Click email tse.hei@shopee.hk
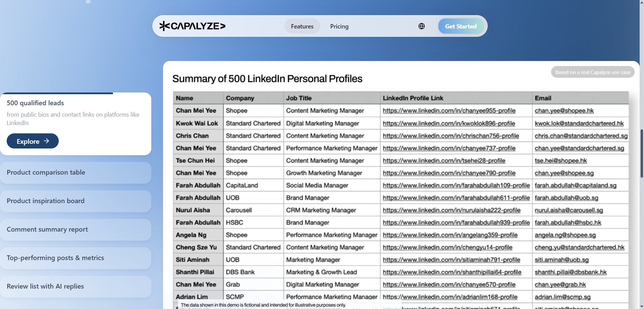This screenshot has height=309, width=644. pyautogui.click(x=561, y=161)
